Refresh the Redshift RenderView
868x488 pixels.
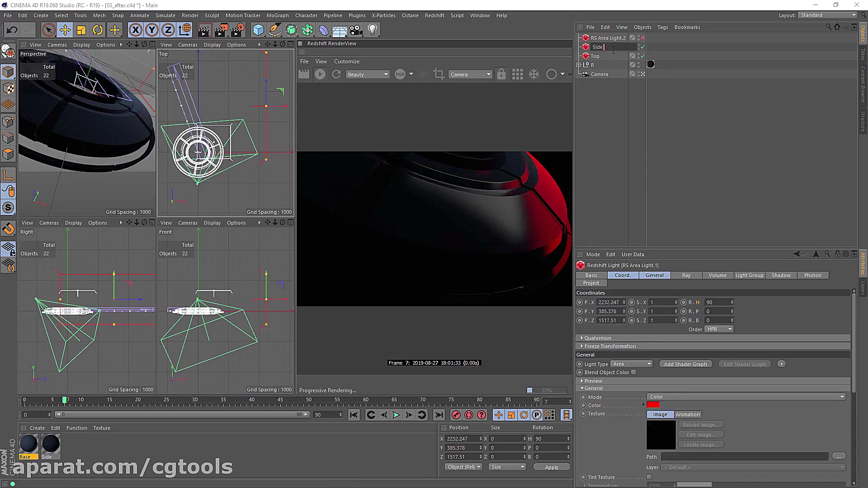(336, 75)
